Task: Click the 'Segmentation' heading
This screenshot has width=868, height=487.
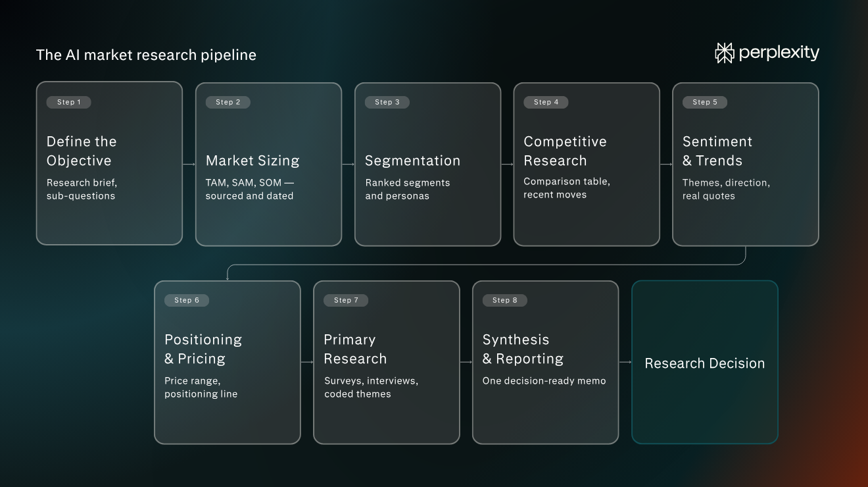Action: (x=412, y=161)
